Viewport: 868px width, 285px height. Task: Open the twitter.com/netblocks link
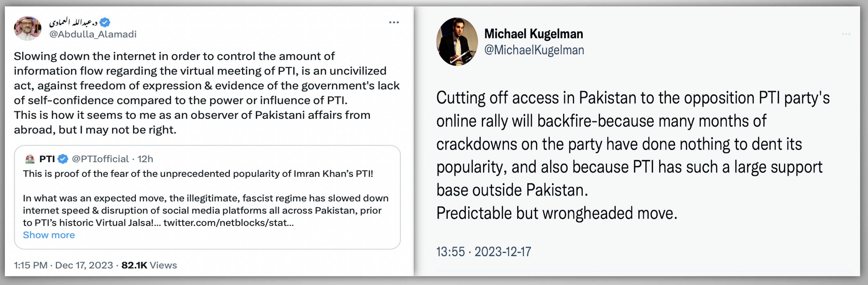coord(228,223)
